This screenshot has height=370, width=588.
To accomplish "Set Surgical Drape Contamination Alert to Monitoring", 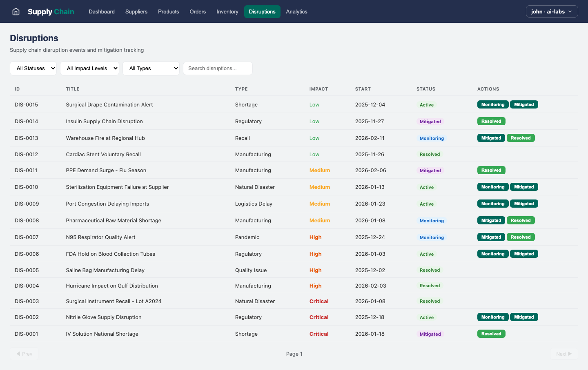I will point(493,104).
